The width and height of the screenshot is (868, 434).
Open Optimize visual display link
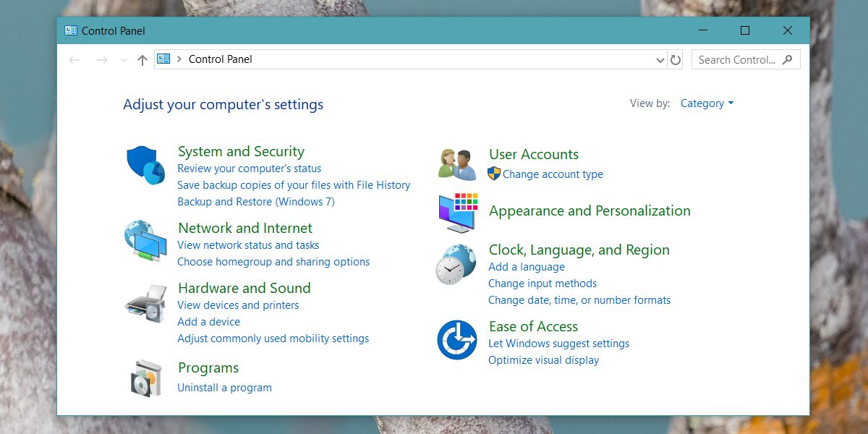(544, 360)
